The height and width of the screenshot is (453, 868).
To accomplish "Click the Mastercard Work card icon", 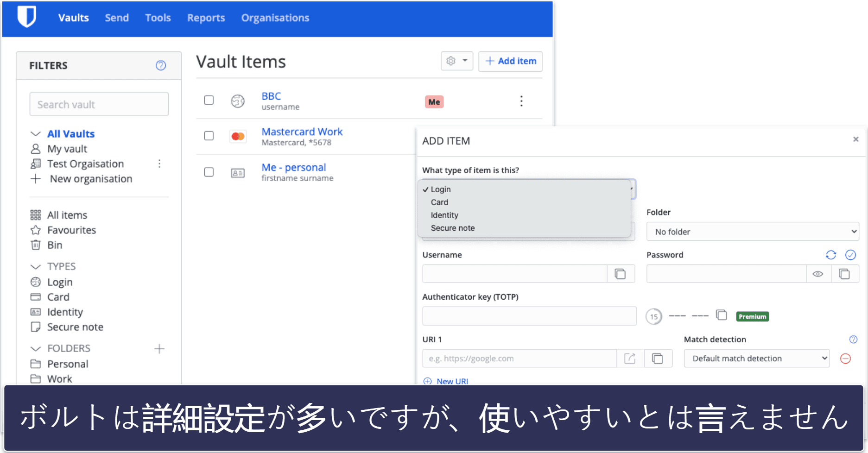I will [x=238, y=136].
